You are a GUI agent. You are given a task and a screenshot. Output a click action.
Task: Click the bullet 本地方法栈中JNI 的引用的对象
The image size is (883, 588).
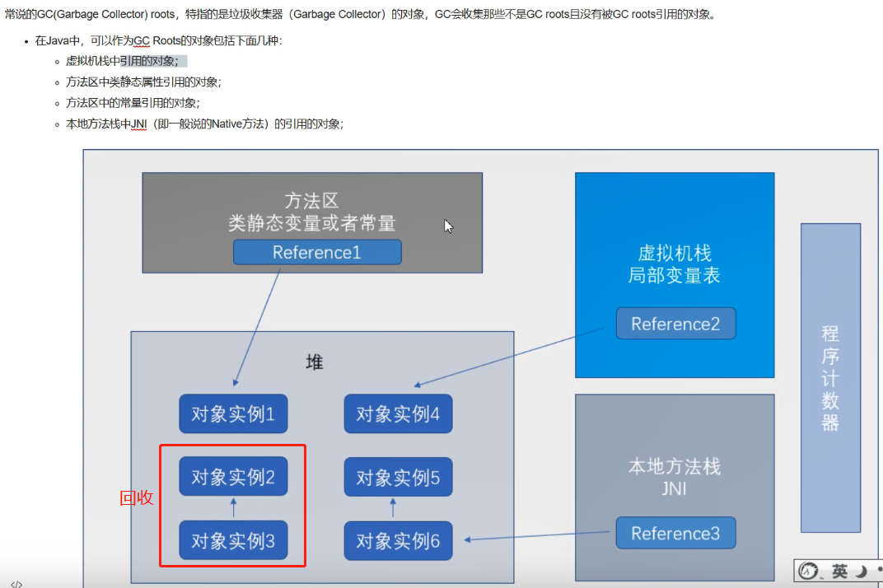coord(204,124)
